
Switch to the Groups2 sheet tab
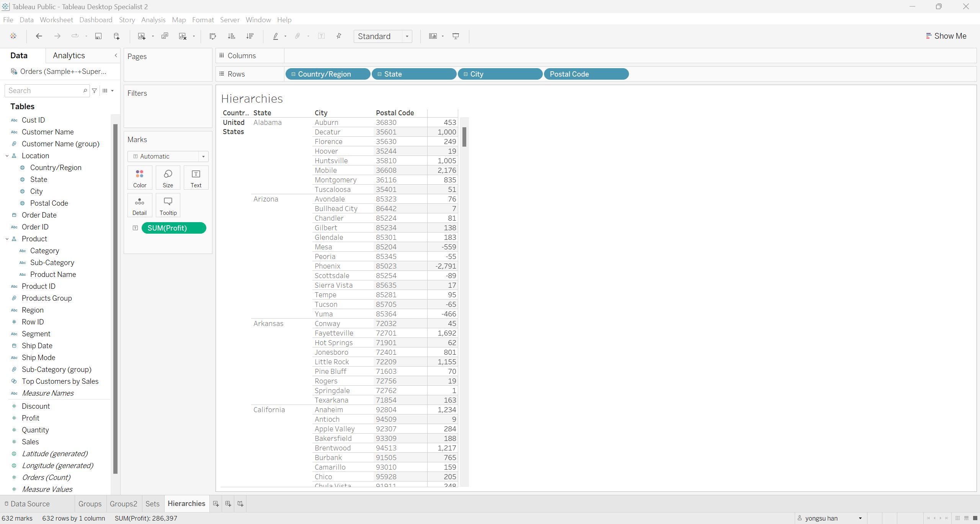[123, 504]
